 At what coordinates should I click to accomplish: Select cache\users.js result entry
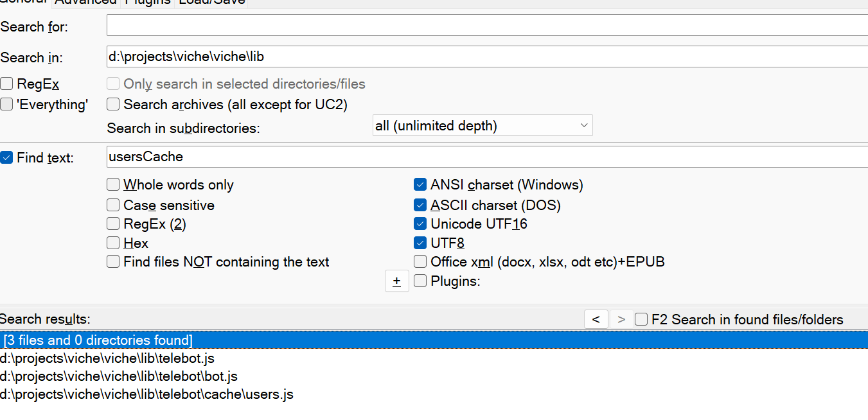[x=146, y=394]
